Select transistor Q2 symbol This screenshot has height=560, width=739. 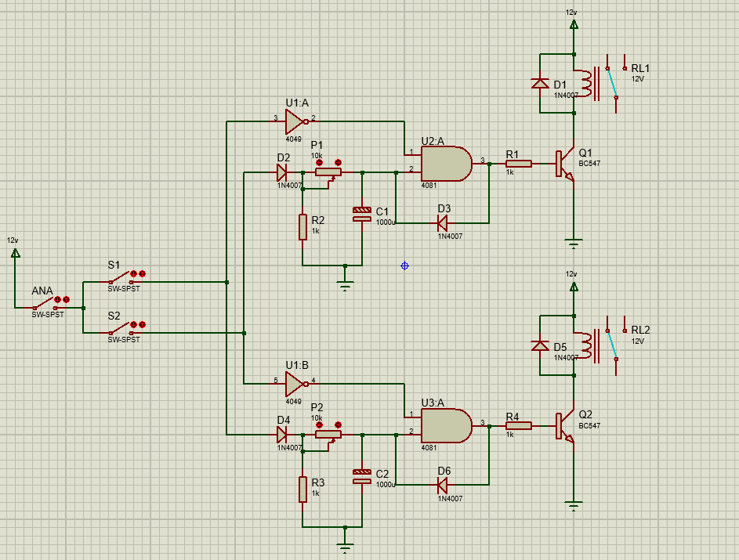point(564,426)
